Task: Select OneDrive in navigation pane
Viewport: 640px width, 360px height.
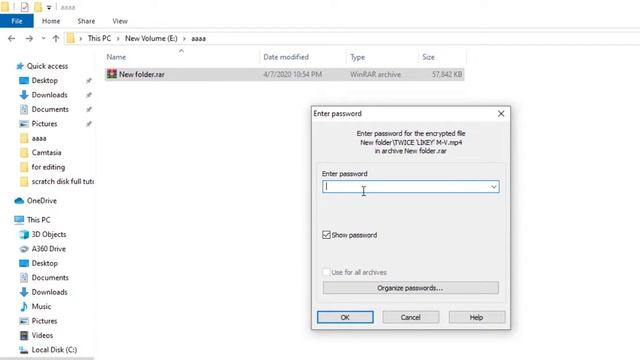Action: (41, 201)
